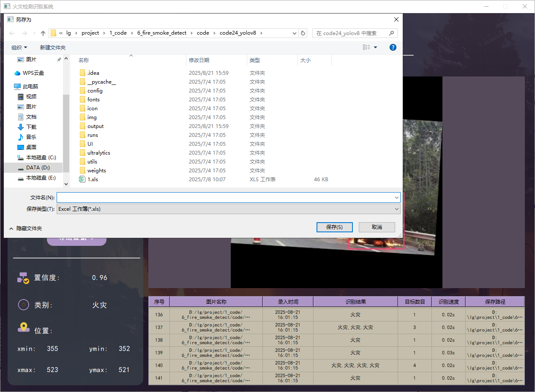This screenshot has height=392, width=535.
Task: Click the 识别结果 column header
Action: tap(355, 302)
